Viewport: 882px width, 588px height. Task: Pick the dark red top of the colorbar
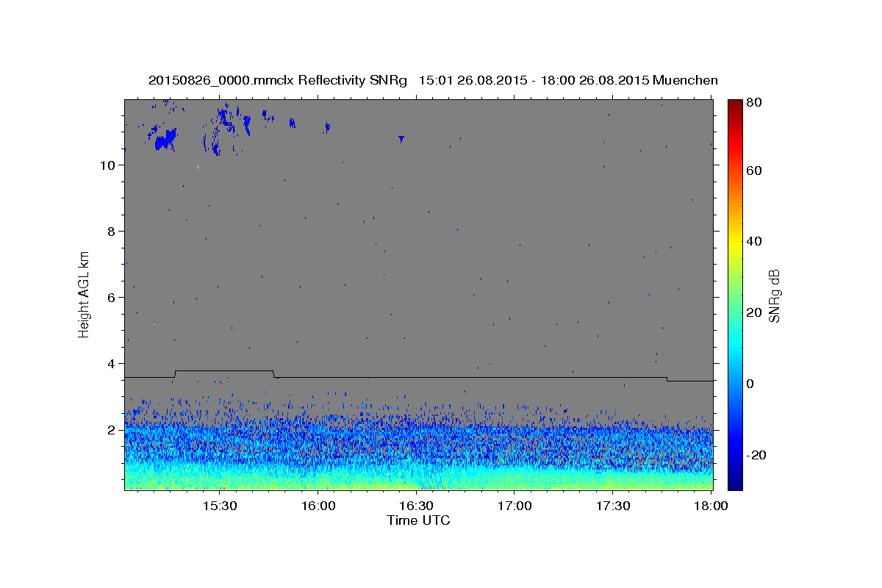click(735, 104)
